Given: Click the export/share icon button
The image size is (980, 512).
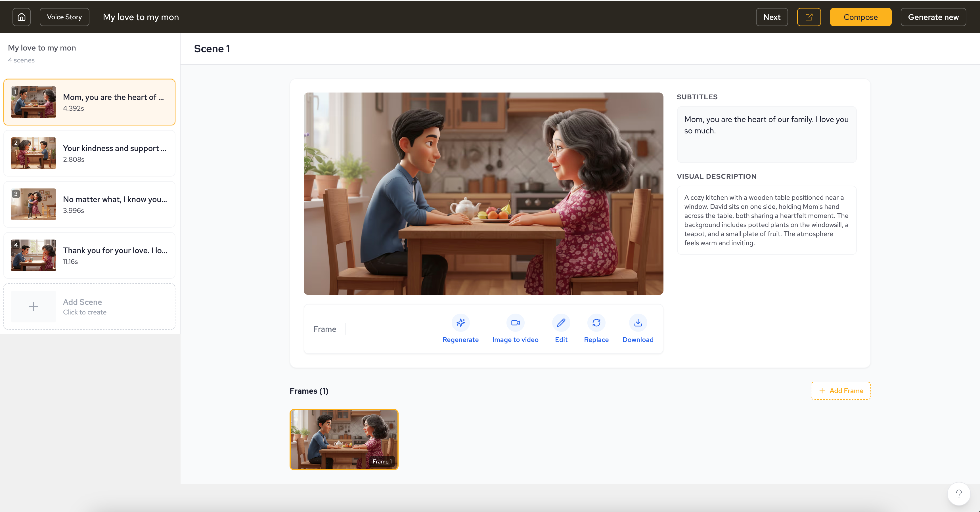Looking at the screenshot, I should pos(809,17).
